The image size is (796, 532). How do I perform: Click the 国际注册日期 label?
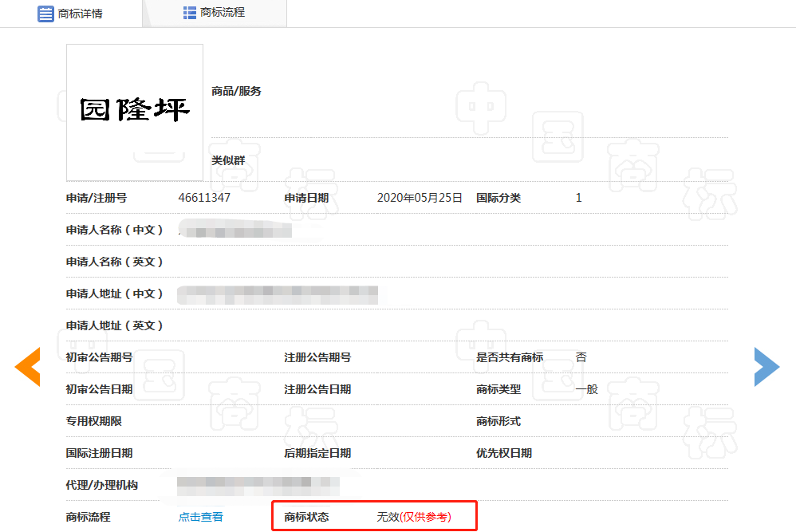[x=99, y=453]
